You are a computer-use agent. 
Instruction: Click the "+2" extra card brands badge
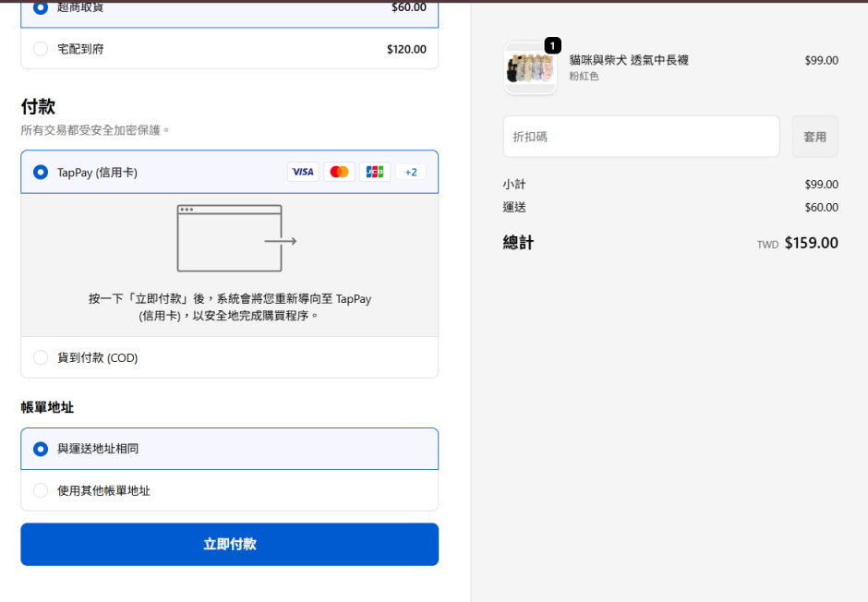(x=409, y=172)
